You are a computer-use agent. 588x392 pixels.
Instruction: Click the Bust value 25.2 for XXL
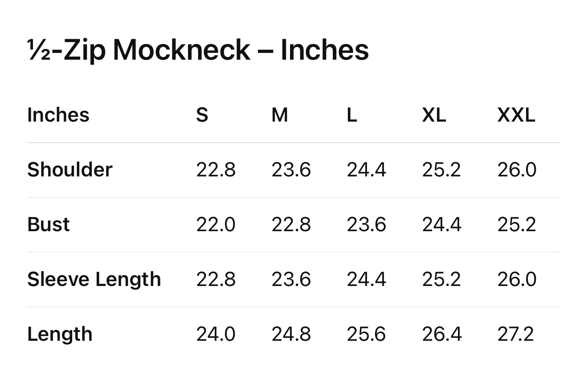click(517, 225)
